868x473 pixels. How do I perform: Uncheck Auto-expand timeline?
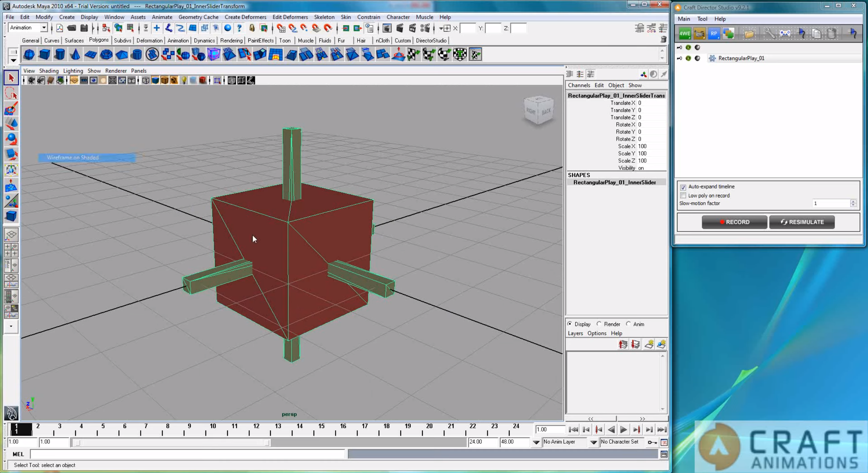tap(683, 187)
